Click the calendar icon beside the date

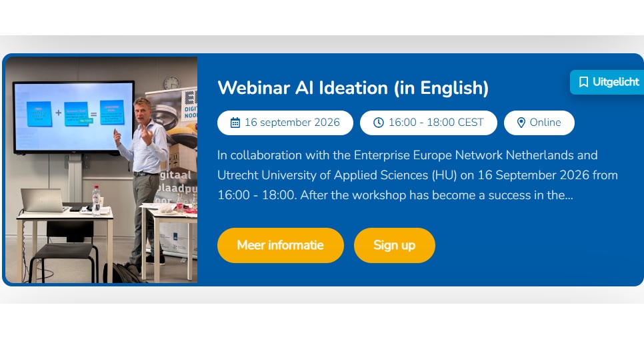point(235,123)
